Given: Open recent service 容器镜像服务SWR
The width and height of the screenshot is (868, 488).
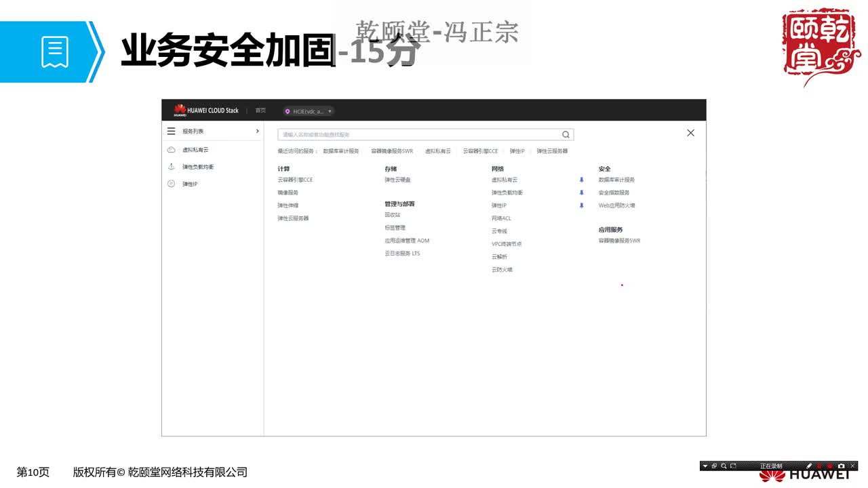Looking at the screenshot, I should pos(392,151).
